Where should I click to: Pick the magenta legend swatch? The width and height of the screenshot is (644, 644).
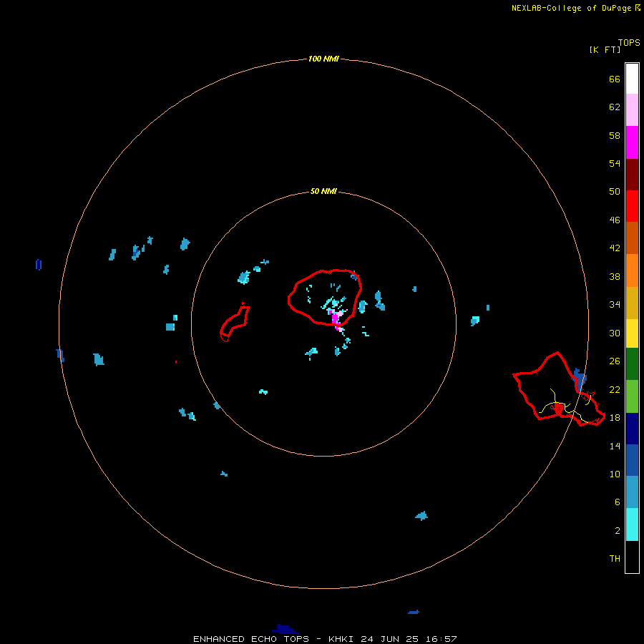point(632,142)
